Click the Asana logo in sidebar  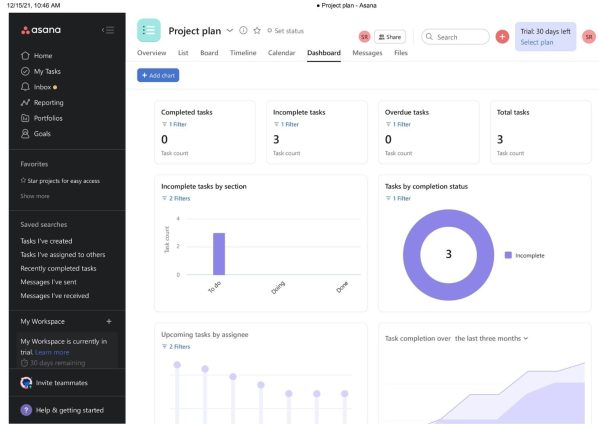tap(41, 30)
